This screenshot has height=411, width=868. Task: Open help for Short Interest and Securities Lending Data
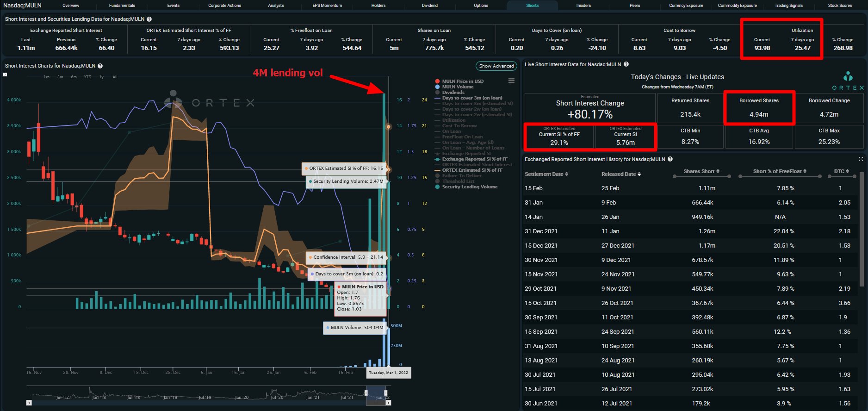[149, 19]
